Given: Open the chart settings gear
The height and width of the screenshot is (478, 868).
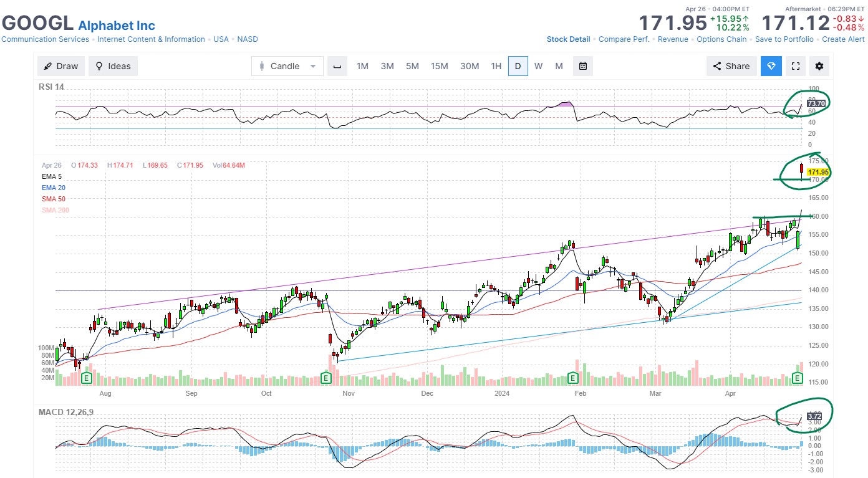Looking at the screenshot, I should [819, 66].
